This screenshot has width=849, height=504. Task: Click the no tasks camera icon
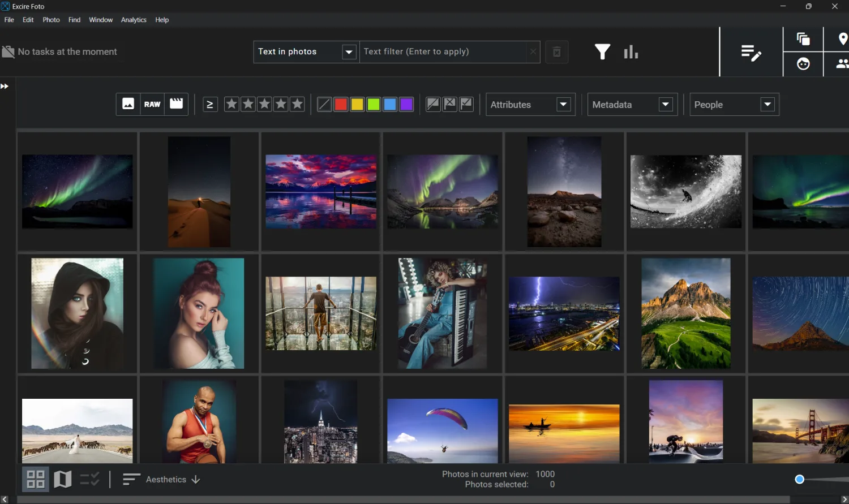coord(8,52)
